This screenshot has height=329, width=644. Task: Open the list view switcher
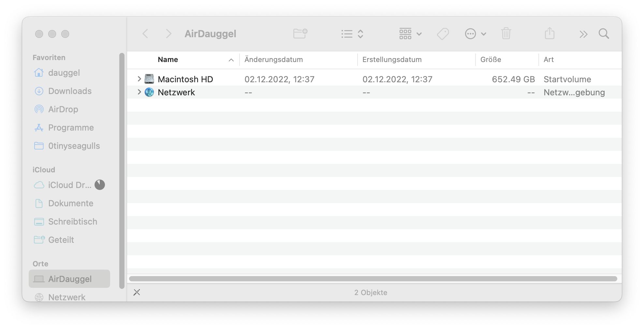point(352,34)
